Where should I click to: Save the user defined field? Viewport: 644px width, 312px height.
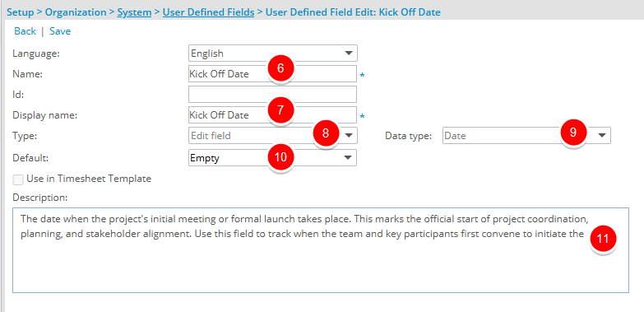[x=60, y=31]
